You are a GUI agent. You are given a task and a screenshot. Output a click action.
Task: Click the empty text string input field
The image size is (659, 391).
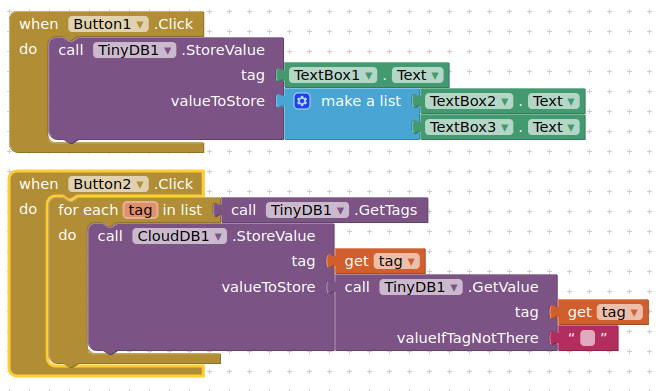[x=587, y=338]
